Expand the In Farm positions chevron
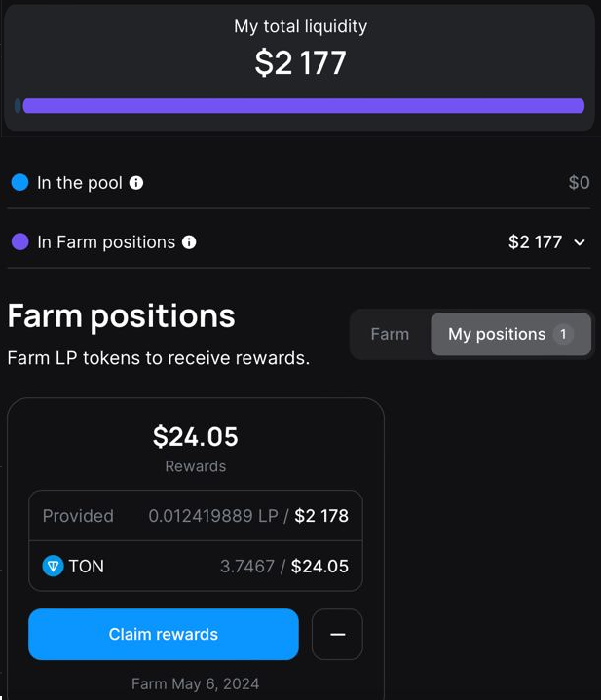This screenshot has height=700, width=601. [580, 242]
